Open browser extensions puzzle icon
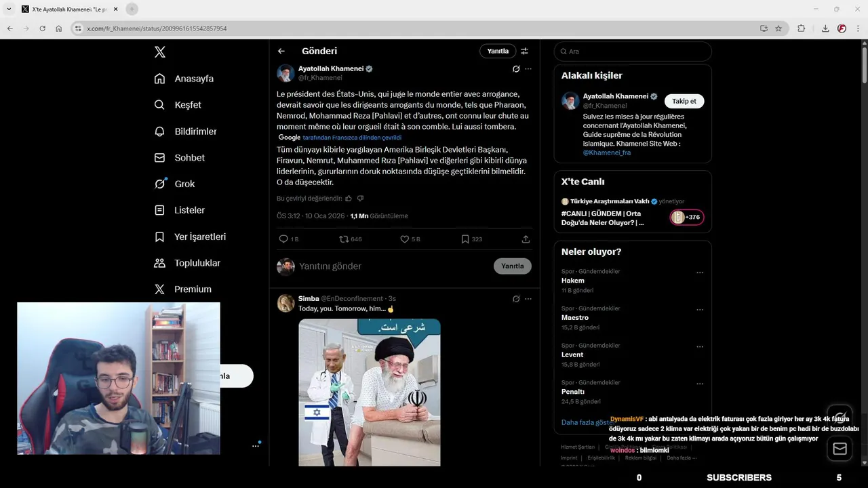This screenshot has height=488, width=868. pos(801,28)
